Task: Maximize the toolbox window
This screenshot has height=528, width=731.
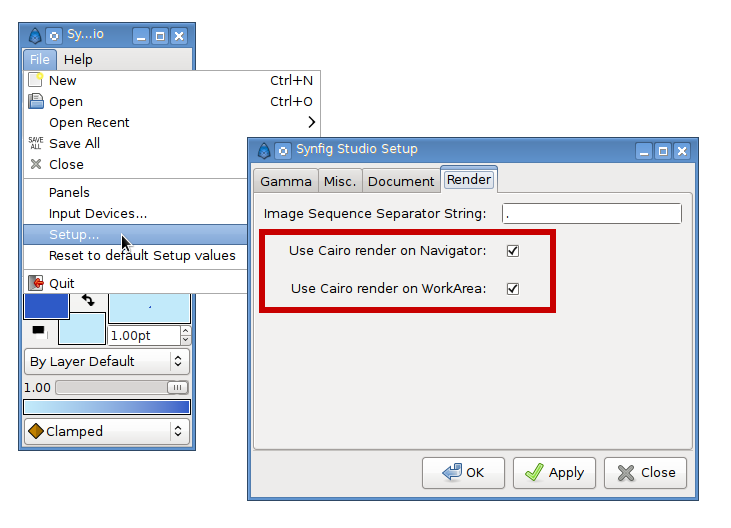Action: tap(160, 36)
